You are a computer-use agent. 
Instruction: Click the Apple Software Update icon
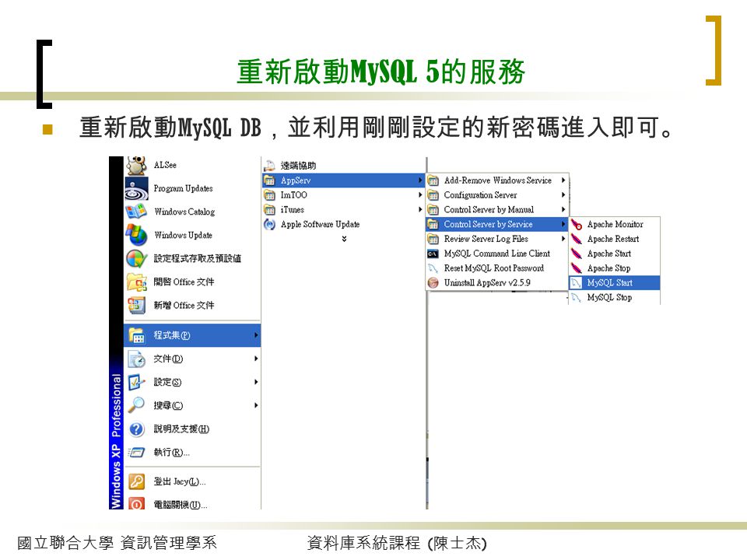click(x=270, y=224)
